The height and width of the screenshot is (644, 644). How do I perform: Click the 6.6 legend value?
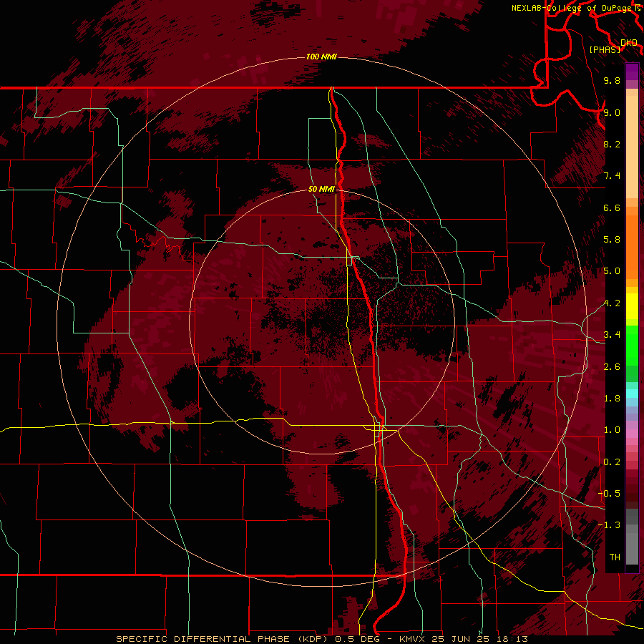tap(612, 208)
